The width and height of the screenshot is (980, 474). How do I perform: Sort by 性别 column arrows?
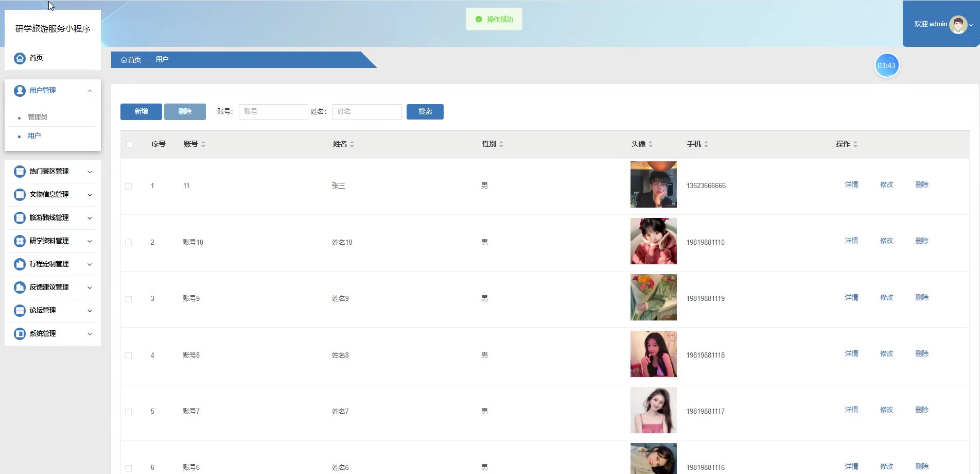coord(501,144)
